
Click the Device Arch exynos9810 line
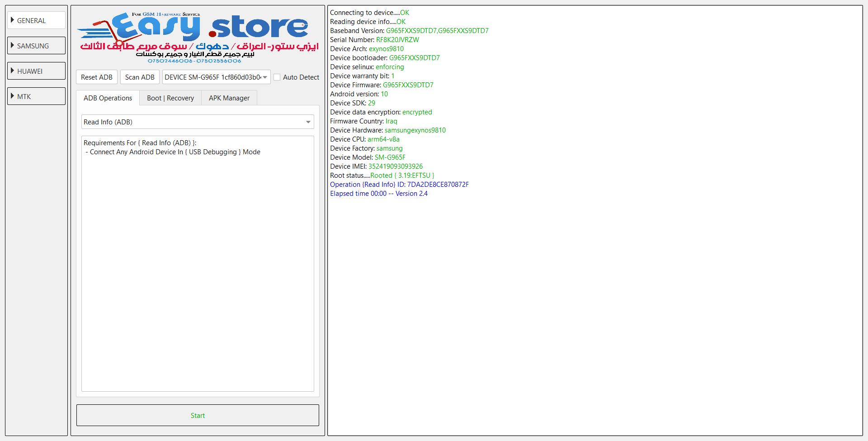[367, 49]
